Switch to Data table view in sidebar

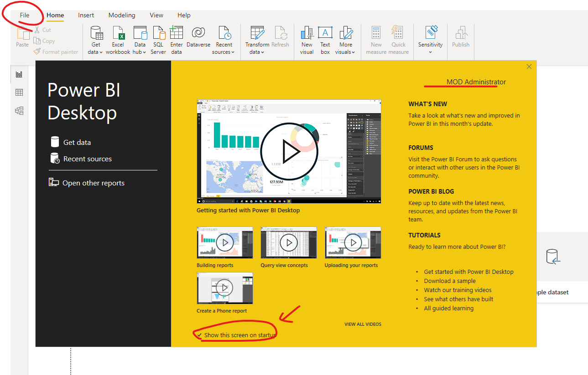19,92
